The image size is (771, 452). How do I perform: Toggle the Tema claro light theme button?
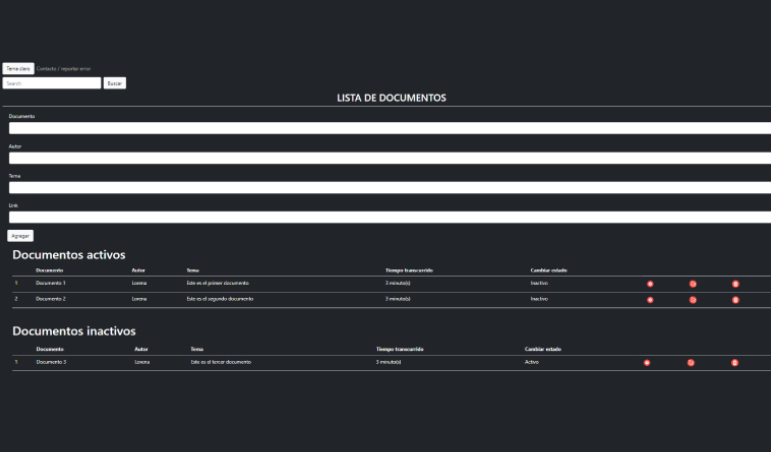click(x=18, y=69)
